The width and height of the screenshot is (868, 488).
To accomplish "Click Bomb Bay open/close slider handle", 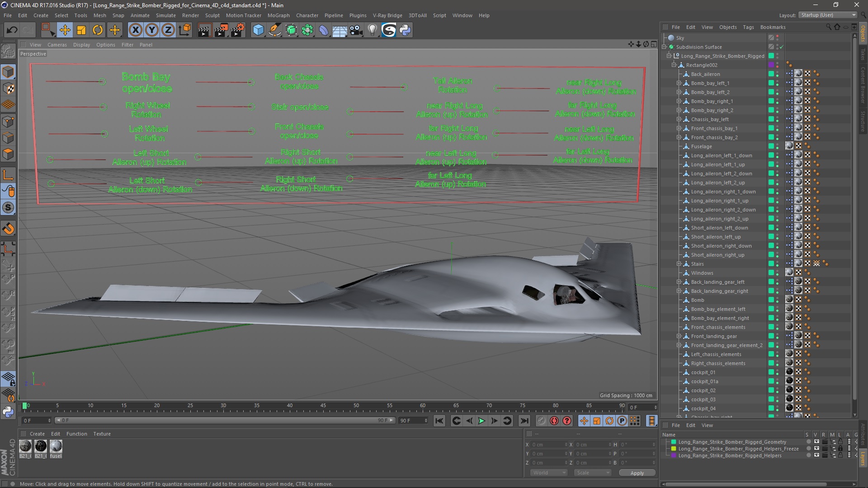I will [103, 82].
